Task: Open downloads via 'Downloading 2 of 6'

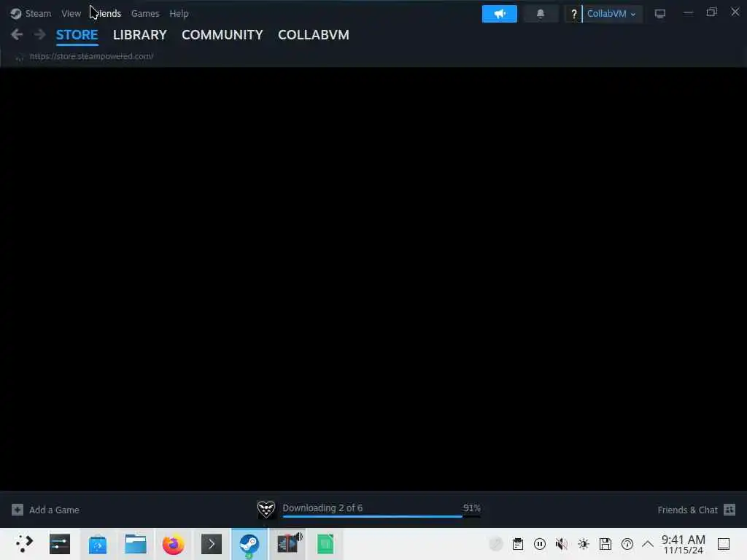Action: (x=322, y=507)
